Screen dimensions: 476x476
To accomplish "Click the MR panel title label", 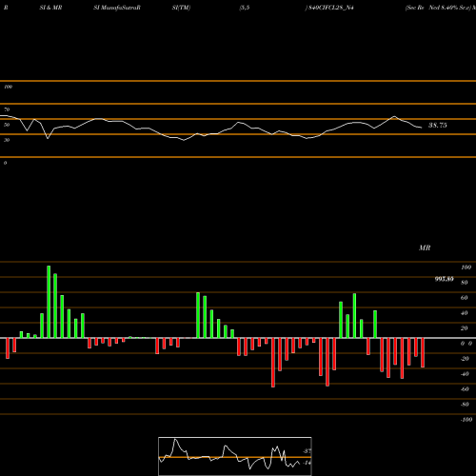I will point(425,248).
